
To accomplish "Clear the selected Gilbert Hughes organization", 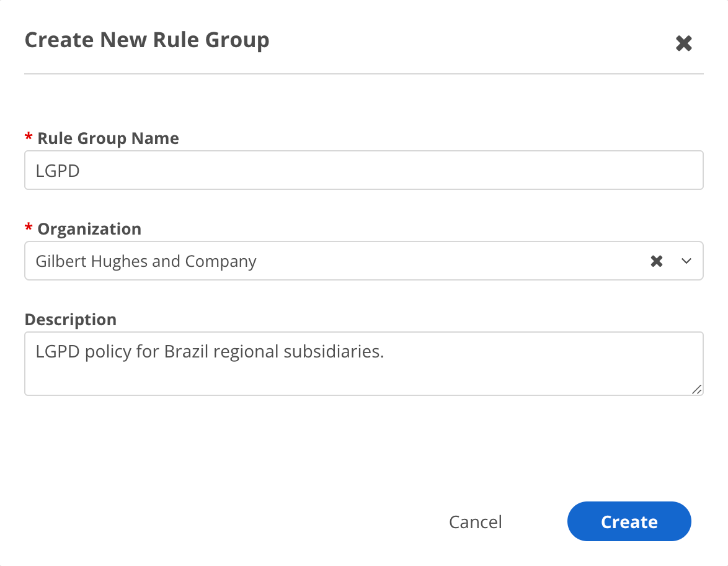I will (657, 261).
